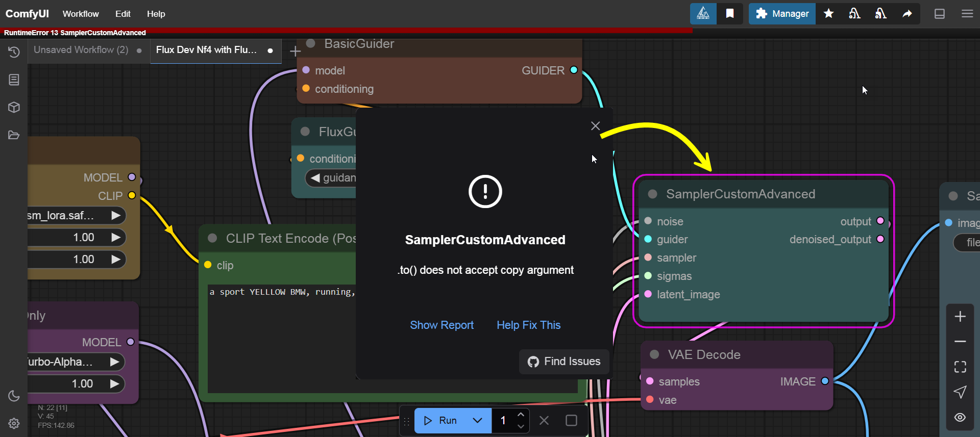Expand the Run button dropdown arrow
The height and width of the screenshot is (437, 980).
(478, 421)
